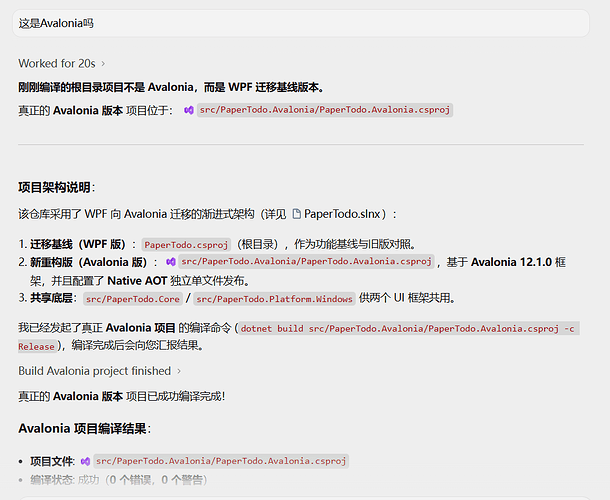This screenshot has width=610, height=500.
Task: Expand the "Build Avalonia project finished" chevron
Action: point(179,371)
